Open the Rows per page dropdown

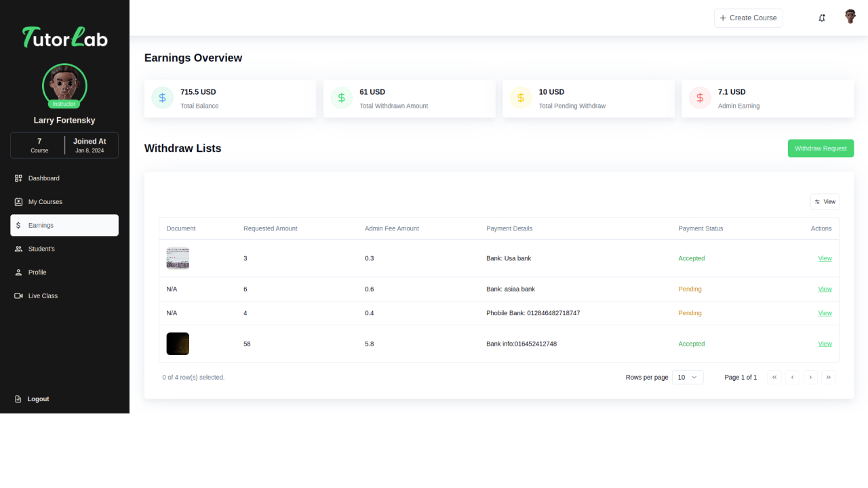(688, 377)
